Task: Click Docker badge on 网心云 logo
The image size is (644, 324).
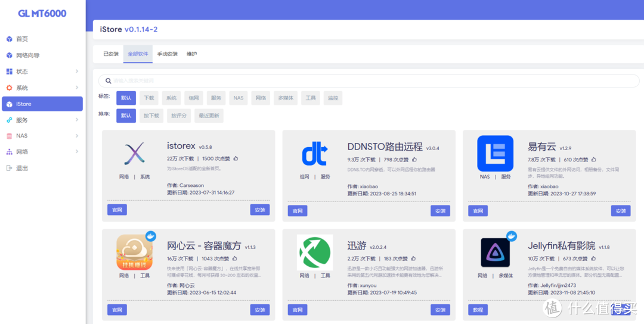Action: [151, 236]
